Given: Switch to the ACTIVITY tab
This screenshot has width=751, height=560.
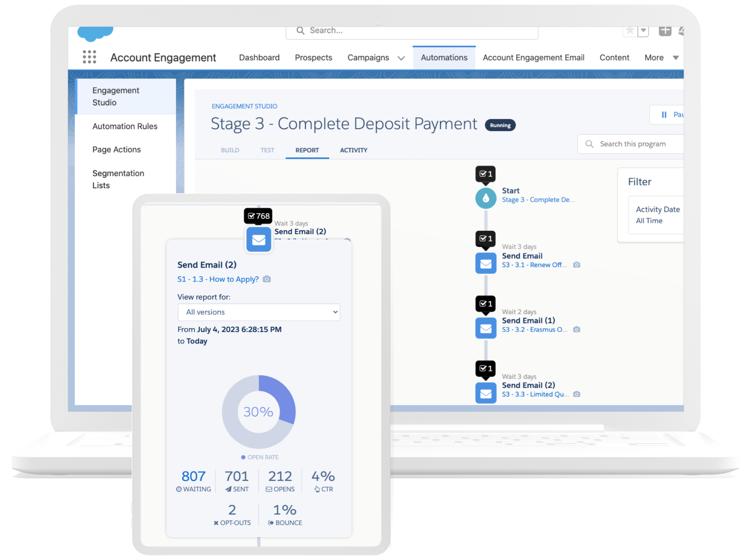Looking at the screenshot, I should pos(353,150).
